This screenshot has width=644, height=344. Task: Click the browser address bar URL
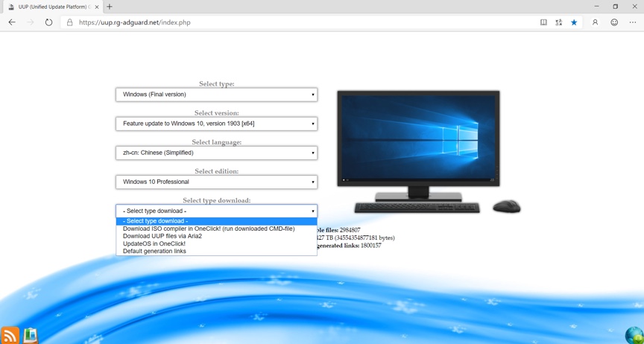tap(135, 22)
